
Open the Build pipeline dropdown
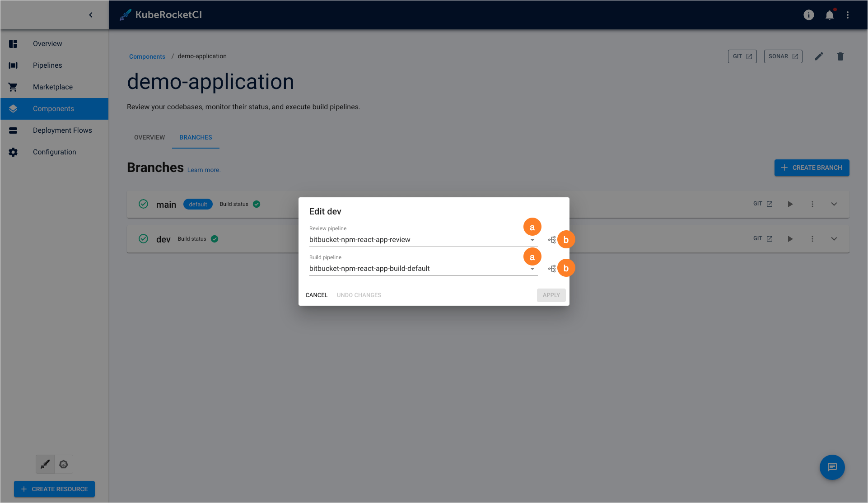click(x=532, y=269)
